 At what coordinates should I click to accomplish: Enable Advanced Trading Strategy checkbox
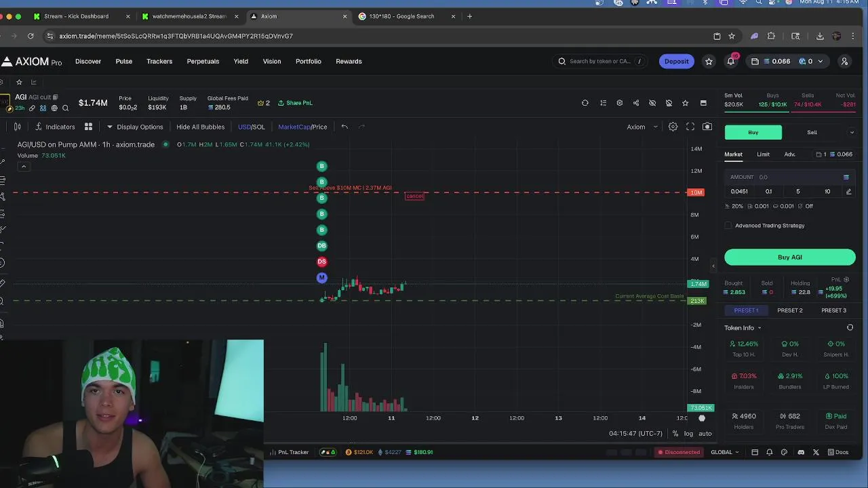pos(728,226)
